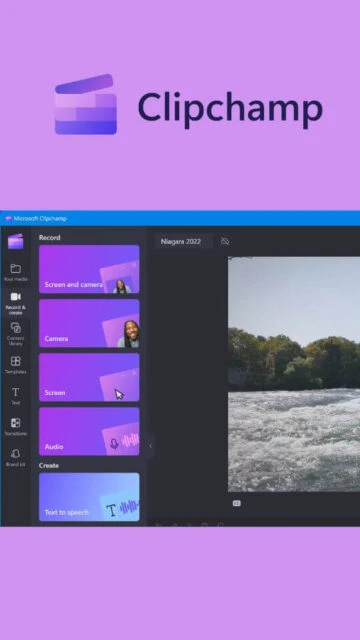Open the Text to speech card
Image resolution: width=360 pixels, height=640 pixels.
click(89, 497)
